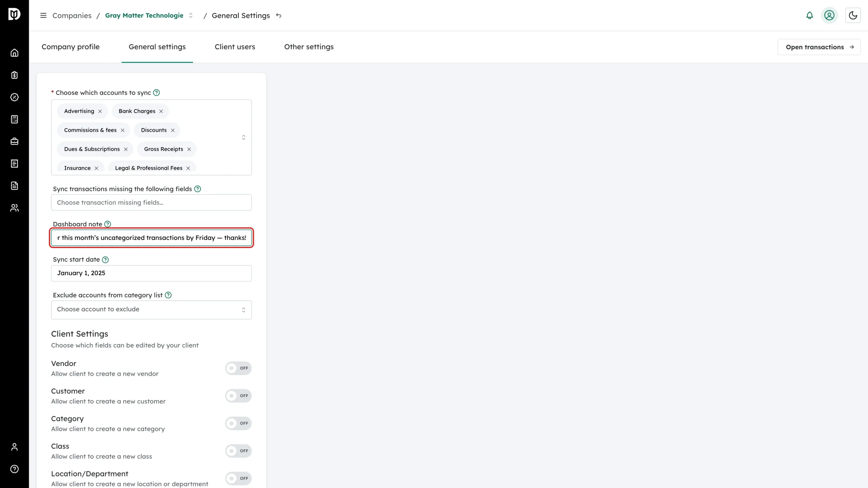Open the help icon in sidebar
The height and width of the screenshot is (488, 868).
[x=14, y=469]
